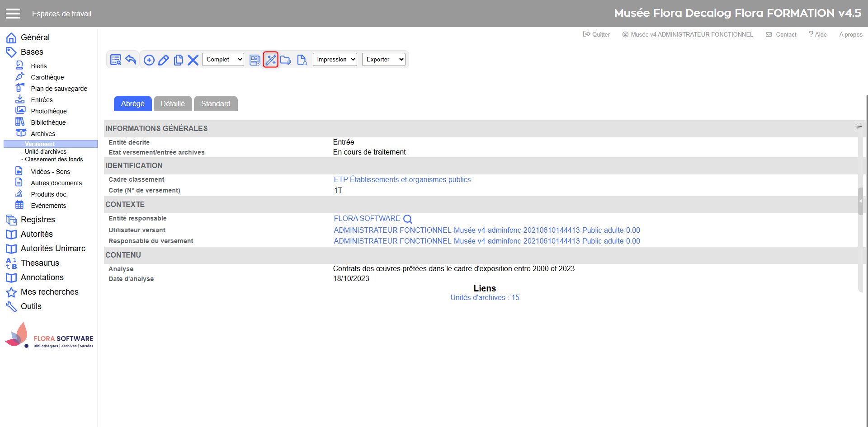Select Unité d'archives in sidebar

pos(46,152)
